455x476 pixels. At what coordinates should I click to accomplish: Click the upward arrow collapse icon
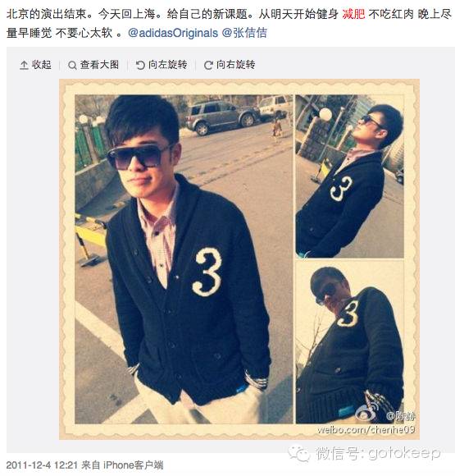tap(24, 65)
